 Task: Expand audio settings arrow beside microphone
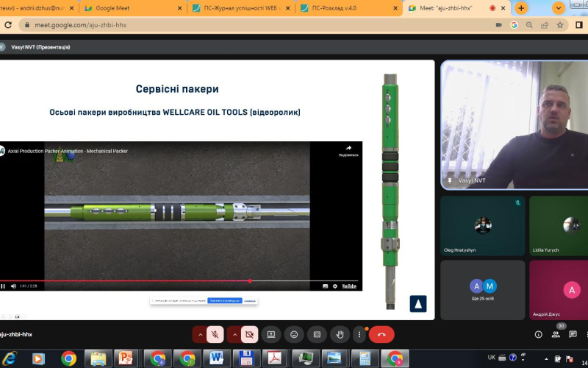[198, 334]
